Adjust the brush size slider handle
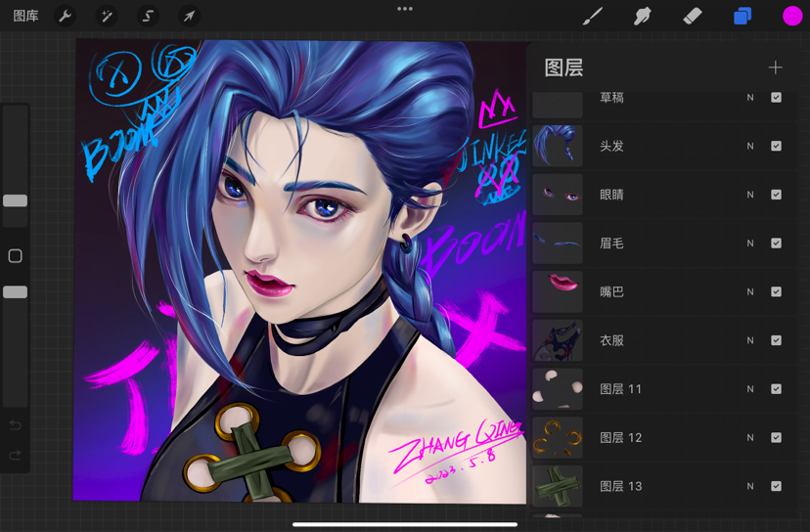Viewport: 810px width, 532px height. [15, 200]
